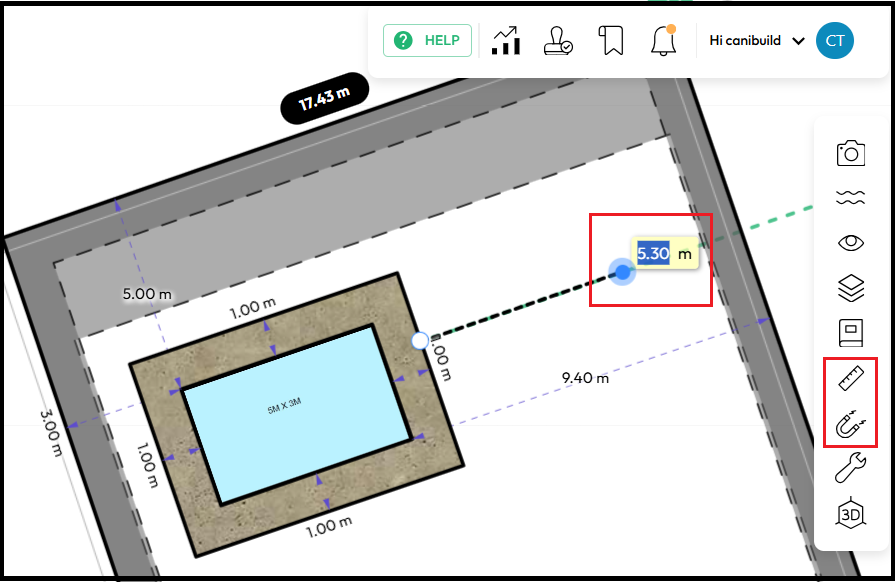Click the approval stamp icon
This screenshot has height=582, width=895.
tap(558, 41)
